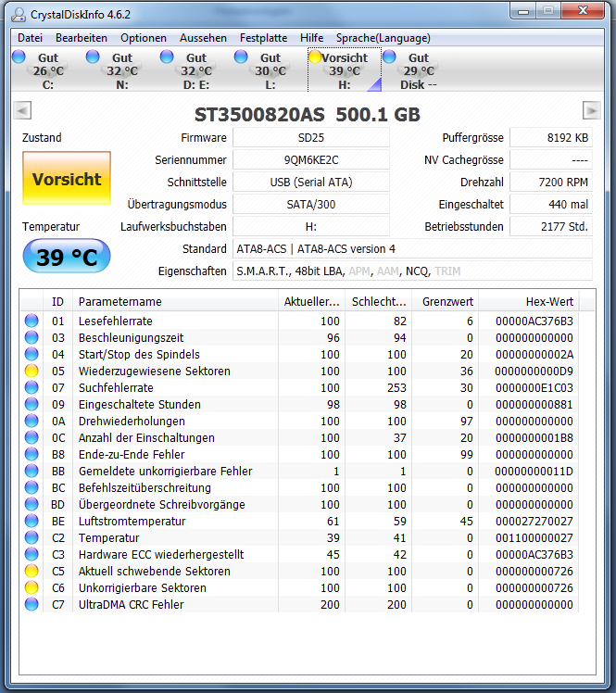Image resolution: width=616 pixels, height=693 pixels.
Task: Click the Schnittstelle field USB (Serial ATA)
Action: [x=311, y=183]
